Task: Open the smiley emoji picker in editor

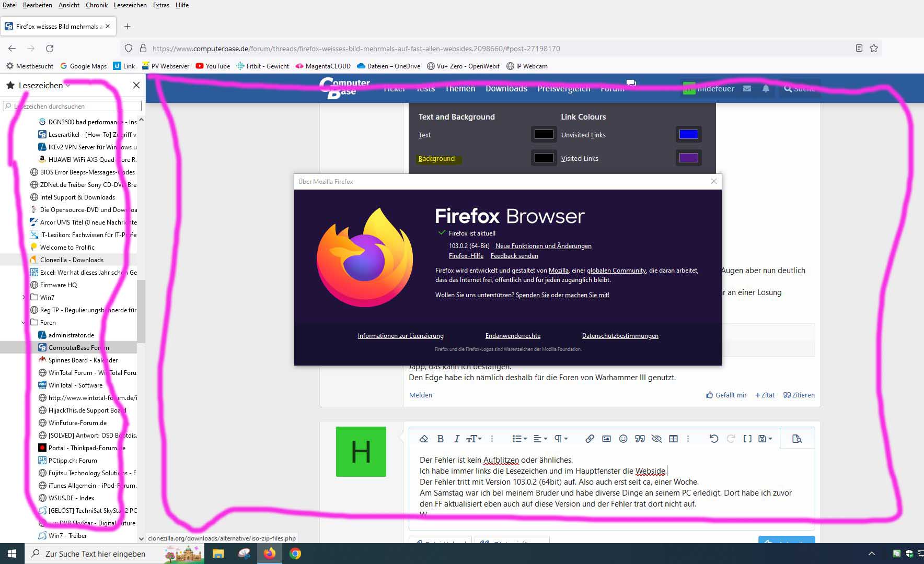Action: [623, 439]
